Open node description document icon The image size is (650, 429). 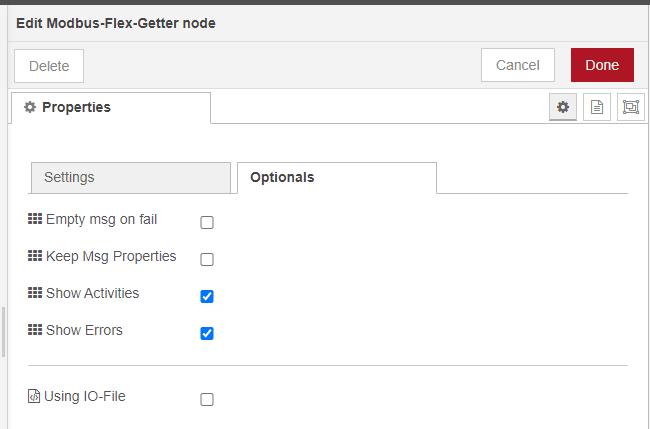pyautogui.click(x=597, y=107)
